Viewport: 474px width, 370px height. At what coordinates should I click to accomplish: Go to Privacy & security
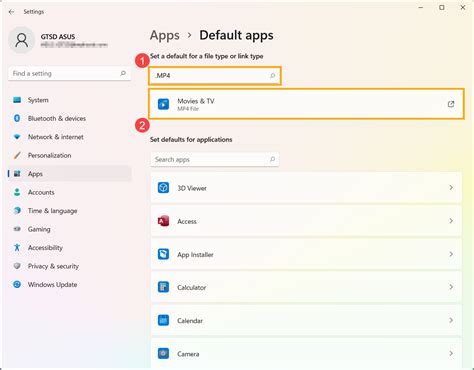pos(70,266)
